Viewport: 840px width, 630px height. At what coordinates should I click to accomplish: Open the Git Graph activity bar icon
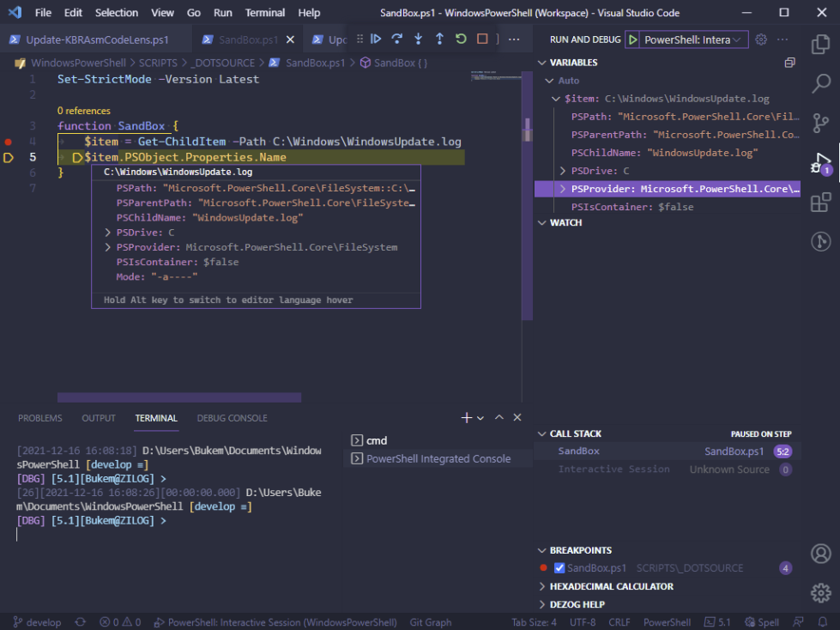point(821,241)
